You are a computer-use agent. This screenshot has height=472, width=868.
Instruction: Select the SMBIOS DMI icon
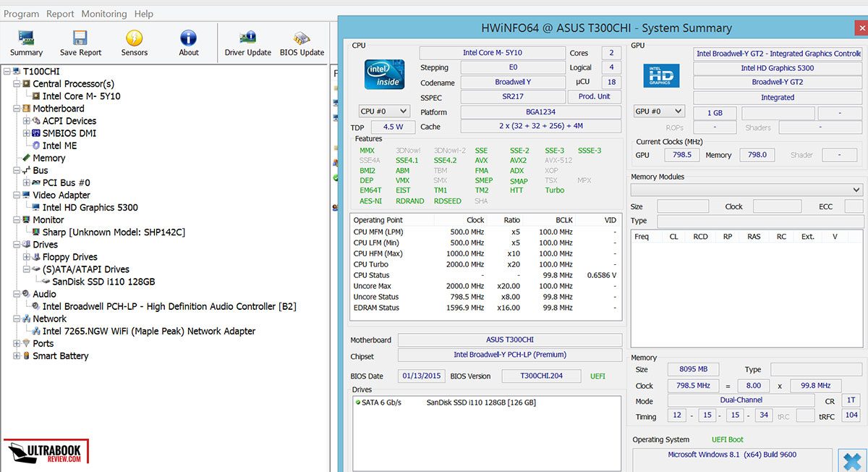point(36,133)
